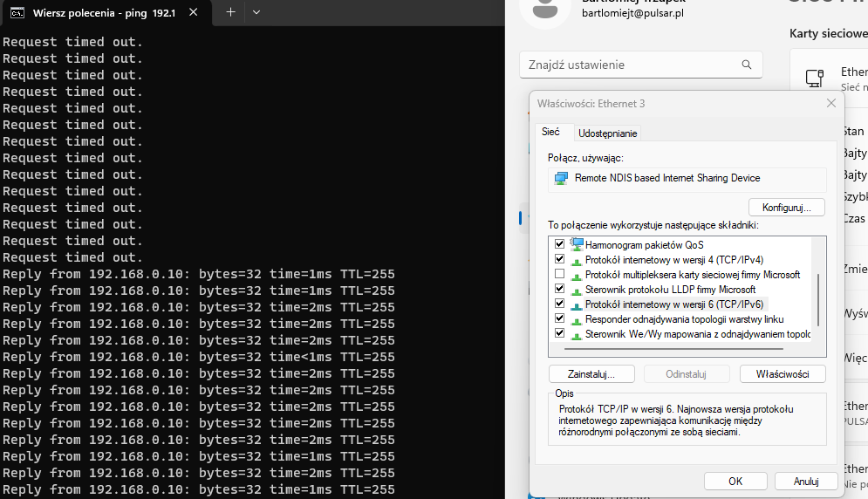Open the Konfiguruj... adapter settings button
The height and width of the screenshot is (499, 868).
786,208
